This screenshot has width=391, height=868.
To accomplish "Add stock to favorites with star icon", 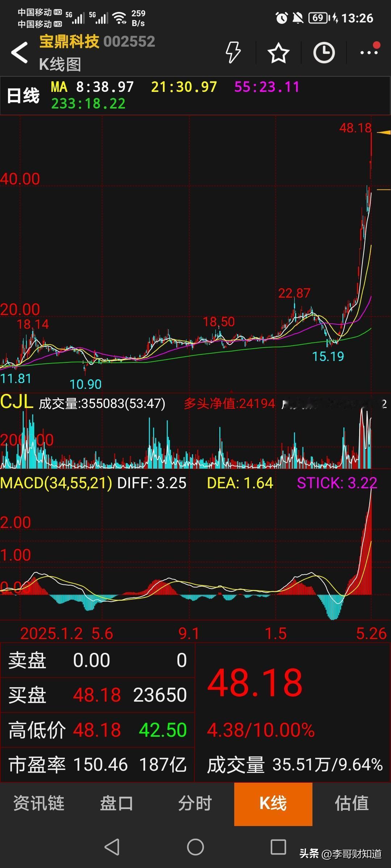I will [x=278, y=53].
